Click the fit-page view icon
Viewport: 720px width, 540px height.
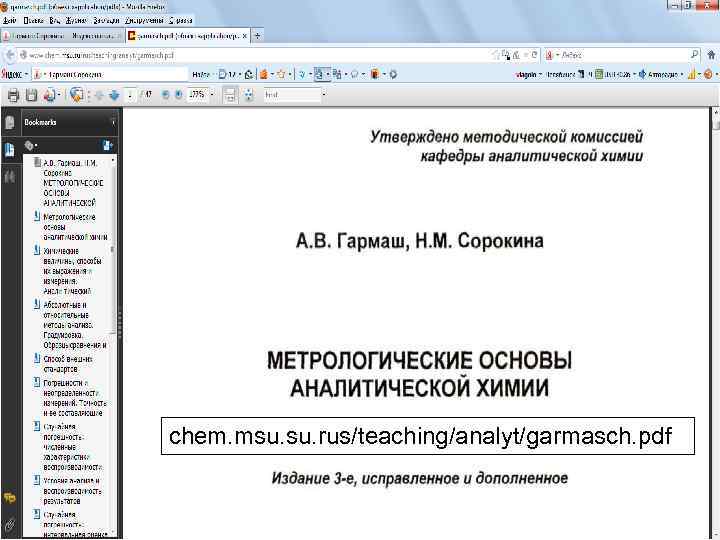click(248, 95)
